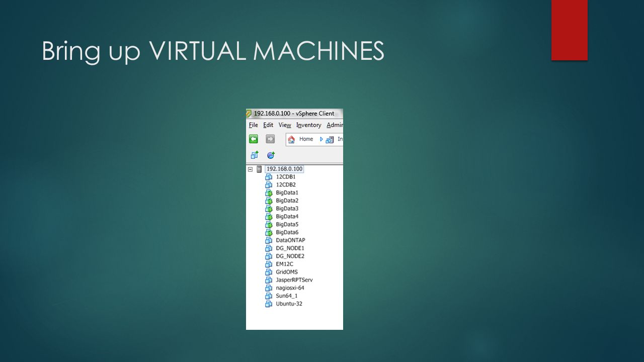644x362 pixels.
Task: Select JasperRPTServ virtual machine name
Action: point(294,280)
